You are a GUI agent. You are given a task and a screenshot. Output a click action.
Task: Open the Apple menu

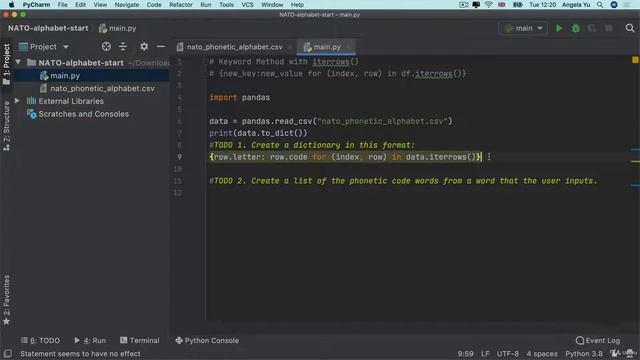tap(11, 5)
